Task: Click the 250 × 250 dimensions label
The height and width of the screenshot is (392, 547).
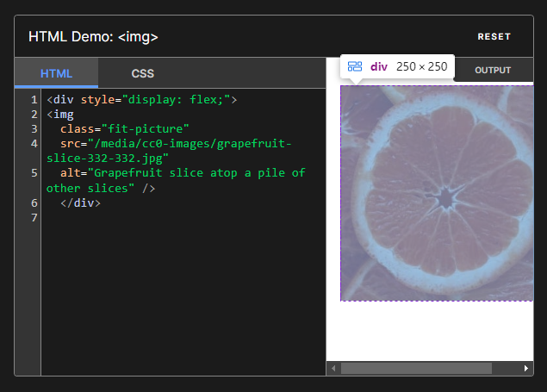Action: [421, 66]
